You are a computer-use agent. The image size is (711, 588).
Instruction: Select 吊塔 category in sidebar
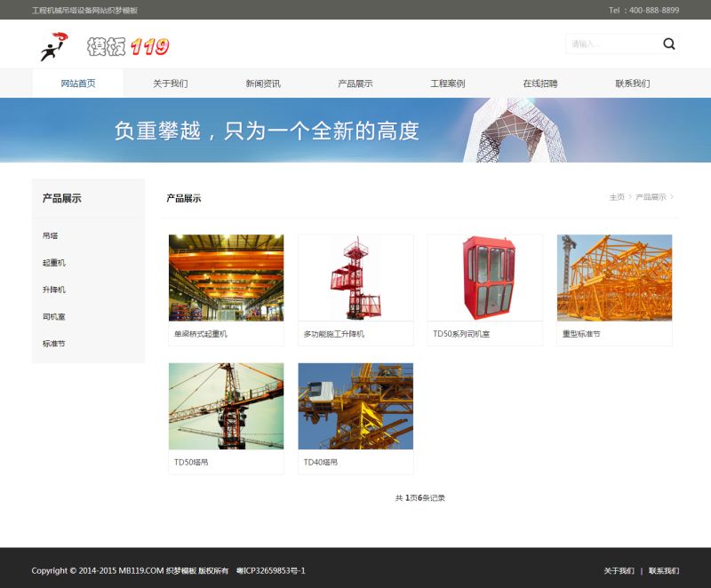click(51, 235)
